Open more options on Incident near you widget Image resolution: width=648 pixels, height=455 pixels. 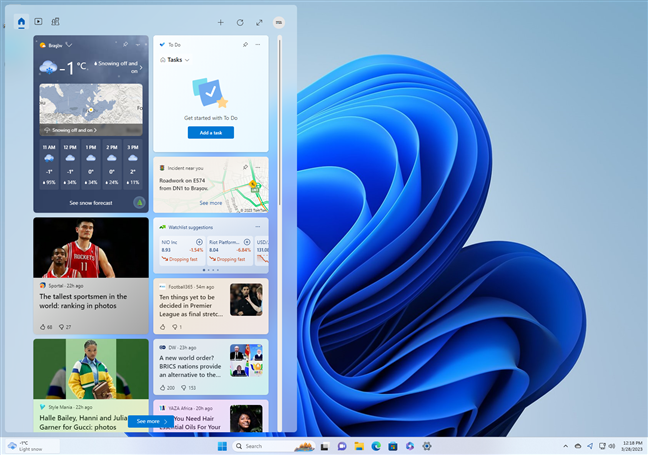pos(258,167)
